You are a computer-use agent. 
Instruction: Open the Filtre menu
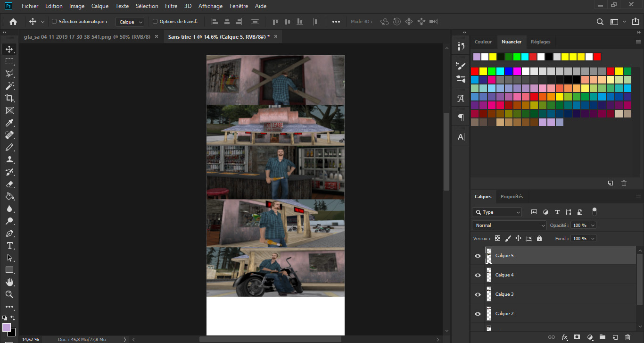171,6
